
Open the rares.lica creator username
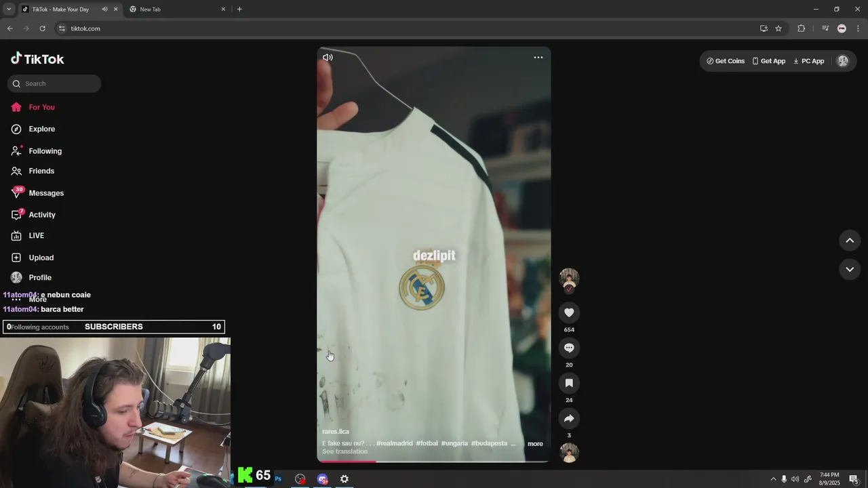[336, 432]
